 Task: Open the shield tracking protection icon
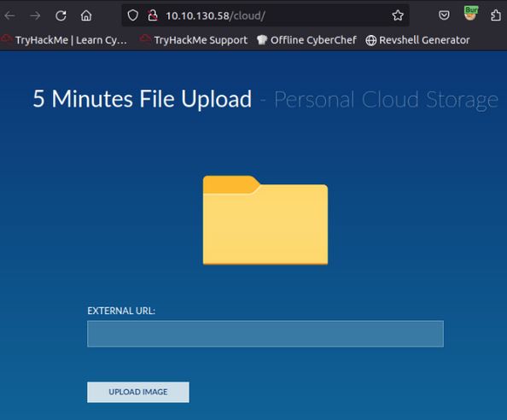coord(132,15)
